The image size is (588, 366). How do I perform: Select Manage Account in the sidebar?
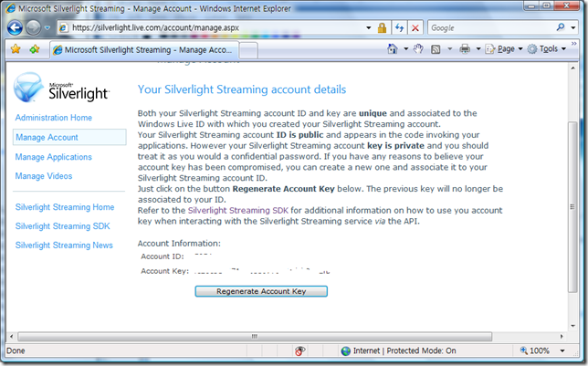tap(69, 137)
